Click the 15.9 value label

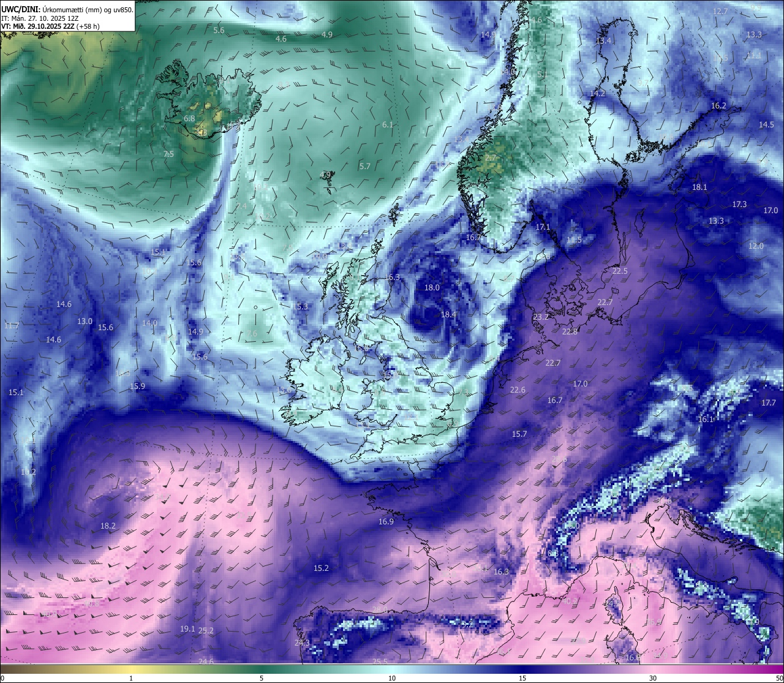(x=137, y=387)
